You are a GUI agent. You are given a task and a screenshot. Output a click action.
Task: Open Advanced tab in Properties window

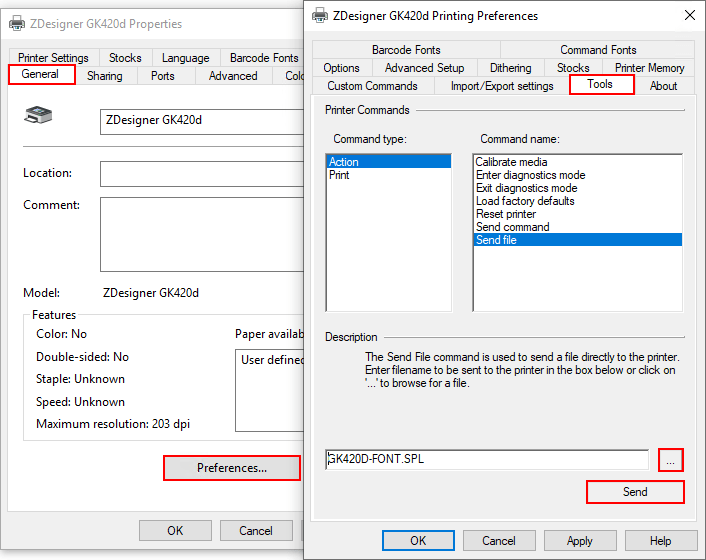click(233, 76)
